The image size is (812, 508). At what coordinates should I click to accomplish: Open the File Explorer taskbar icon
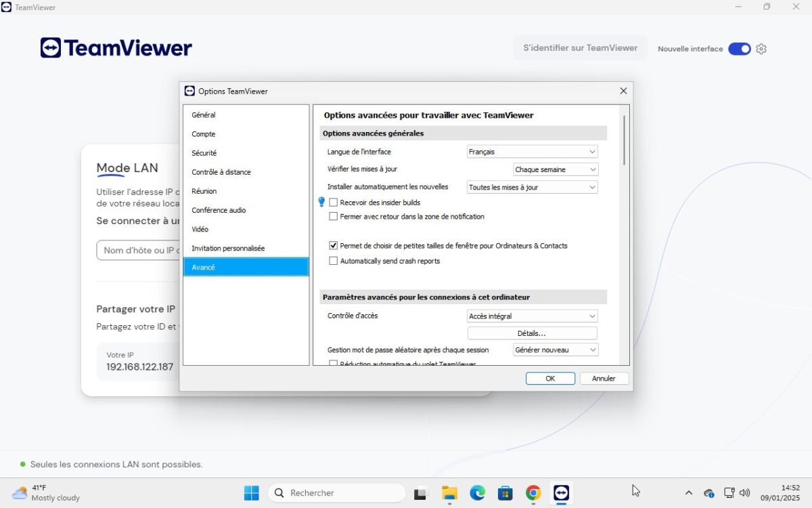pos(449,492)
